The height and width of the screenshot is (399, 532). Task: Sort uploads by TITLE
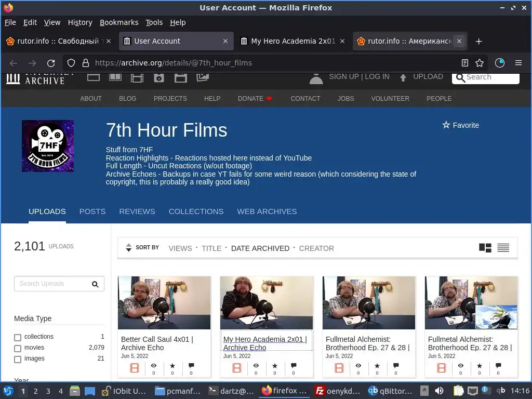pos(211,248)
